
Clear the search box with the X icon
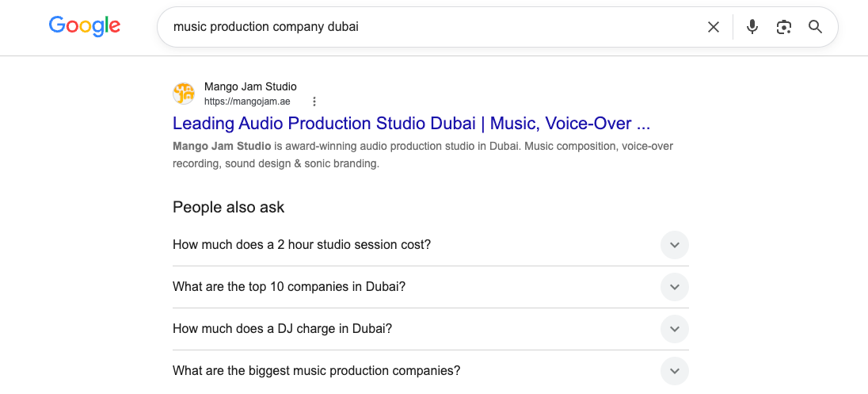point(713,27)
